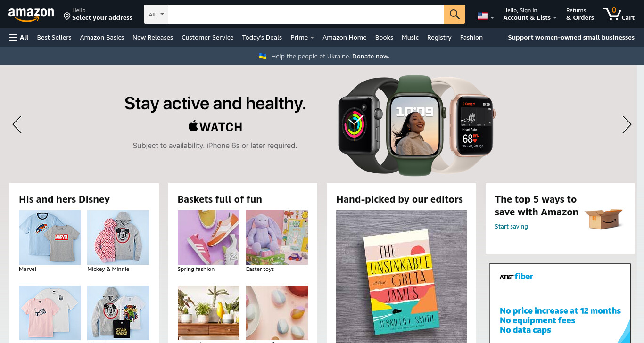Click the Donate now link

tap(371, 56)
